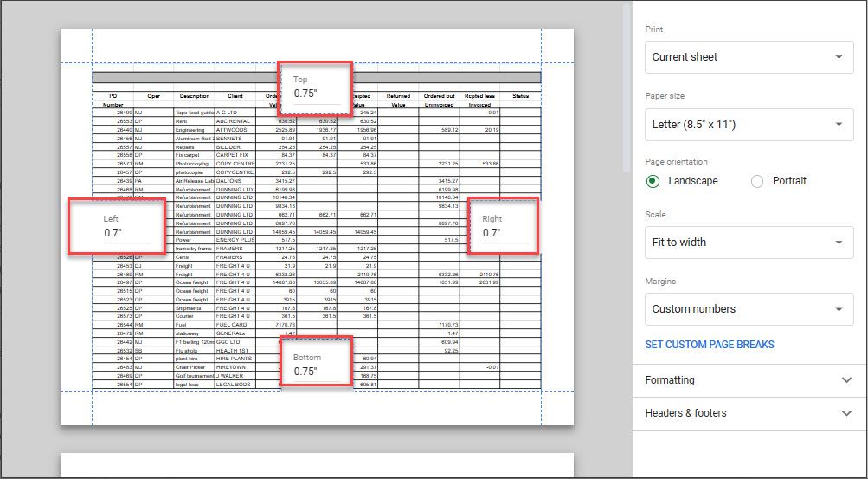Image resolution: width=868 pixels, height=479 pixels.
Task: Expand the Headers & footers section chevron
Action: coord(846,413)
